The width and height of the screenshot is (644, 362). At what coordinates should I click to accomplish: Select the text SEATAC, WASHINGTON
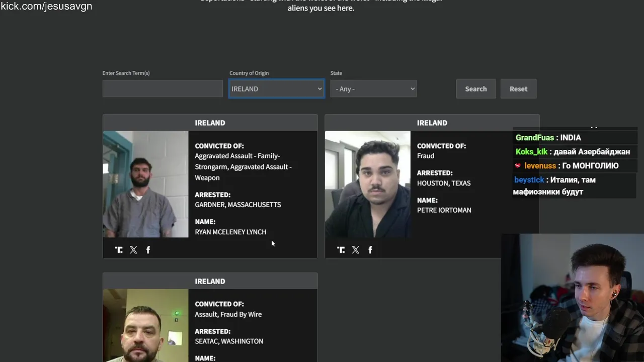229,341
